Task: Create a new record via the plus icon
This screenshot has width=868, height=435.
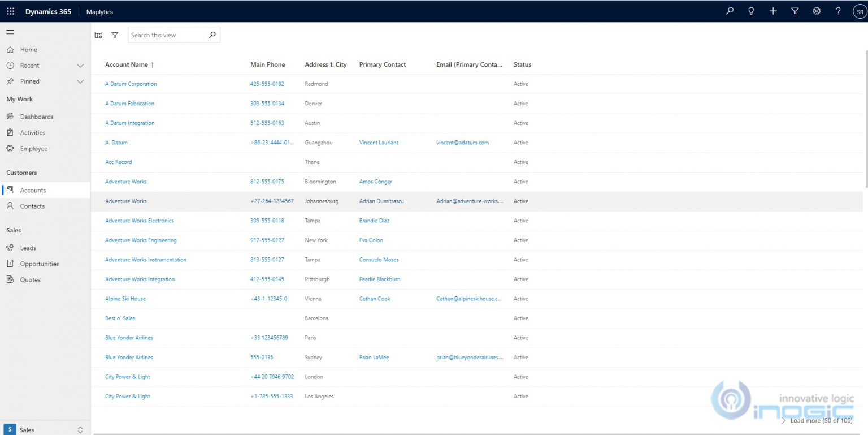Action: (773, 11)
